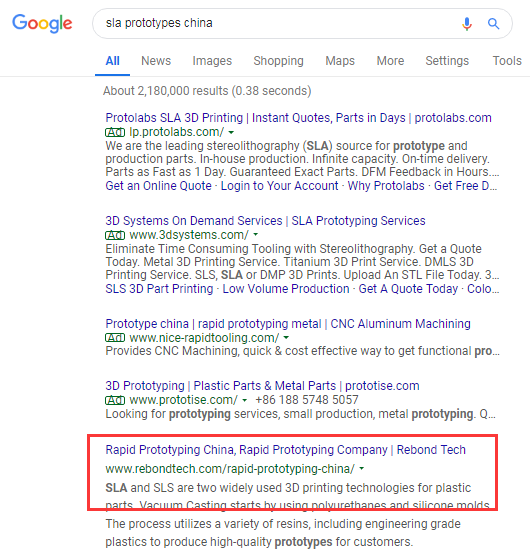Open the Why Protolabs sitelink
Screen dimensions: 530x558
click(x=386, y=186)
